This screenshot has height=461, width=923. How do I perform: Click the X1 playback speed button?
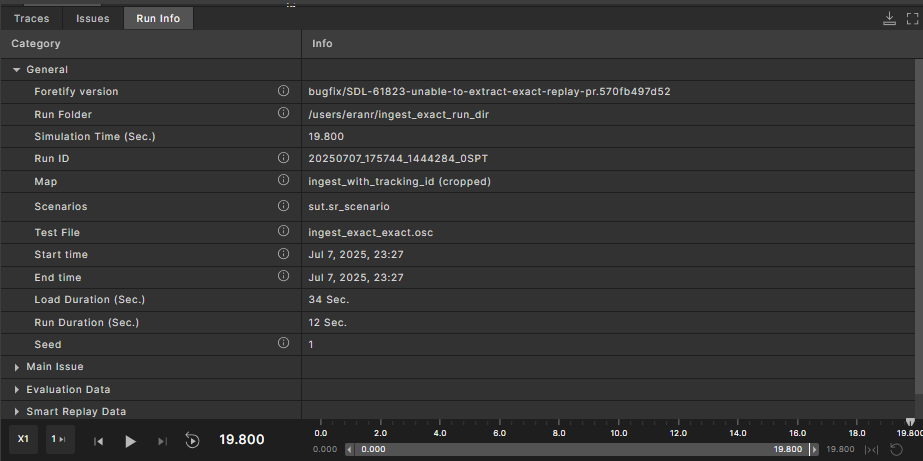(x=23, y=439)
